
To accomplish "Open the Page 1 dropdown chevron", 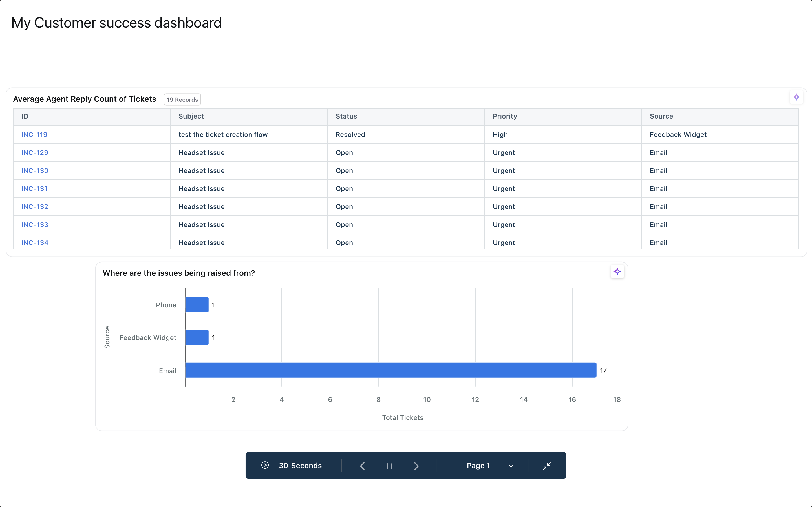I will pos(511,466).
